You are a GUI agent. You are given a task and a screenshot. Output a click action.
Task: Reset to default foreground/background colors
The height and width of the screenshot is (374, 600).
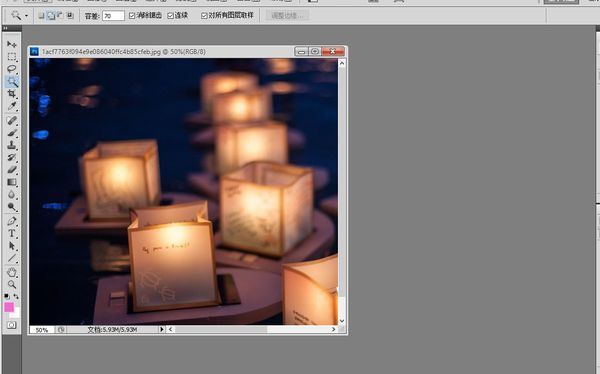7,296
